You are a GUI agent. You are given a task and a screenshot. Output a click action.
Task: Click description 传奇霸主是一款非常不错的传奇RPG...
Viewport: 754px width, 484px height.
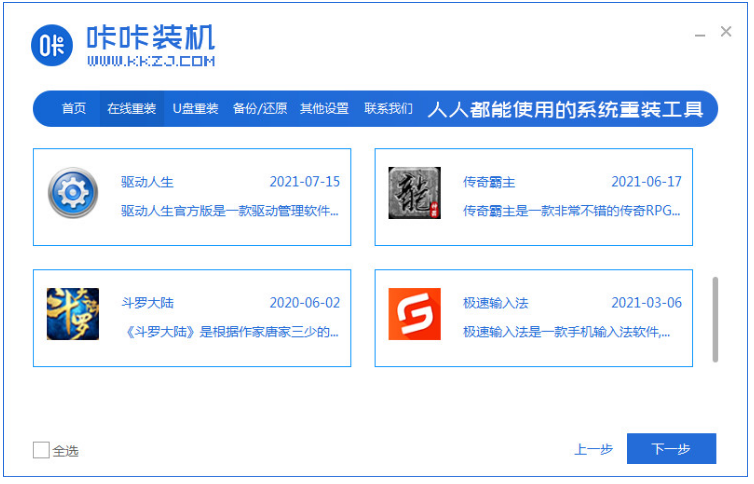[x=572, y=211]
